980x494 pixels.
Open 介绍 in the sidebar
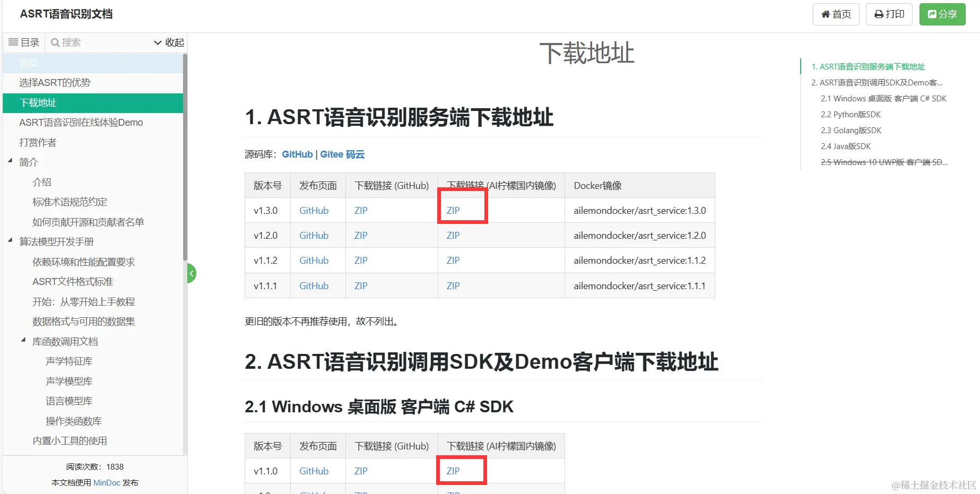(x=42, y=183)
